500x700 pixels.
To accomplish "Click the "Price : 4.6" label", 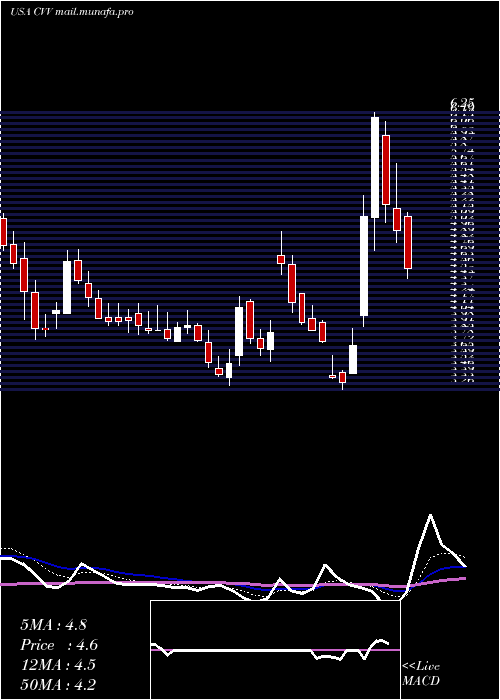I will coord(59,645).
